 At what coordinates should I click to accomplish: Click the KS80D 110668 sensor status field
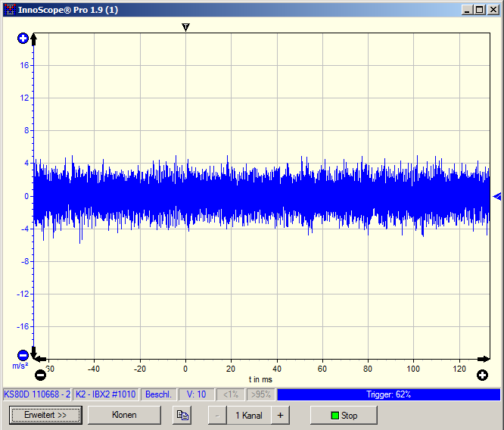tap(37, 394)
